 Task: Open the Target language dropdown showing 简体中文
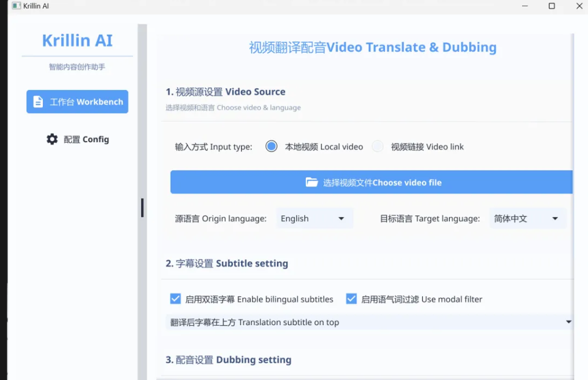coord(528,218)
